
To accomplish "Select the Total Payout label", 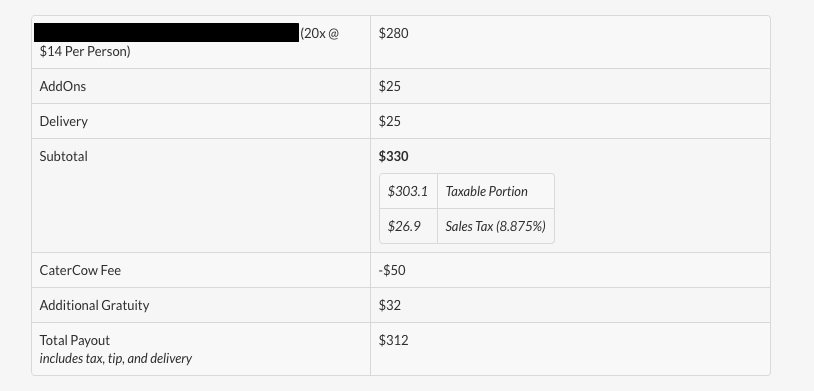I will pyautogui.click(x=75, y=340).
